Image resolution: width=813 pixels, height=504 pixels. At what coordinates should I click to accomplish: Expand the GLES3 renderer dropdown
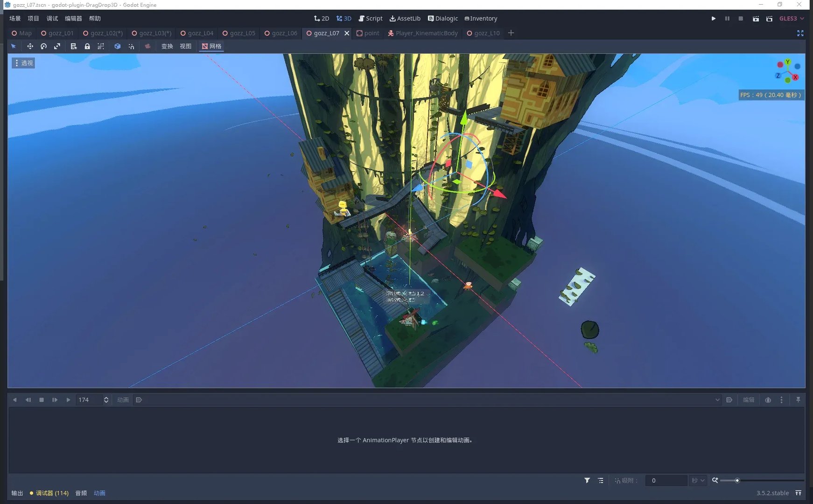[792, 19]
